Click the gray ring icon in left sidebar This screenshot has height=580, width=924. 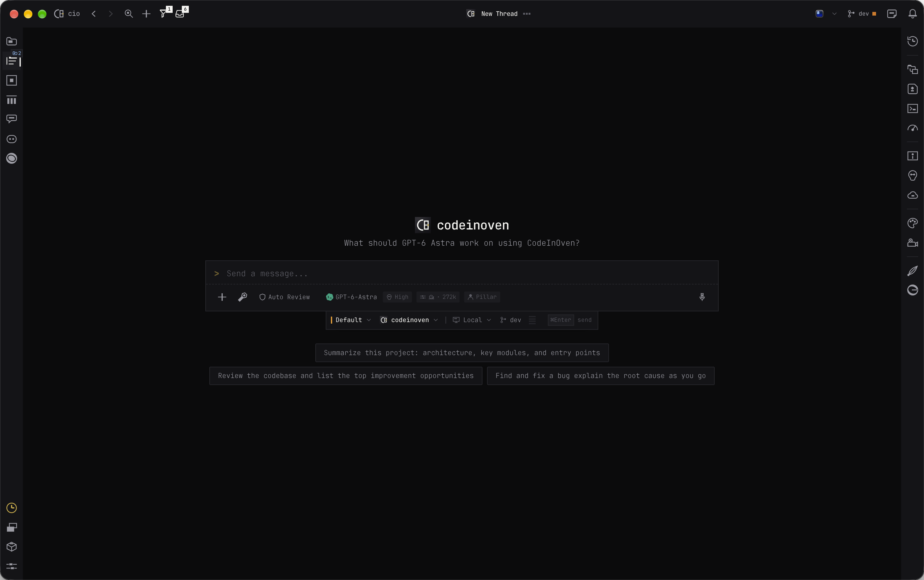(12, 158)
